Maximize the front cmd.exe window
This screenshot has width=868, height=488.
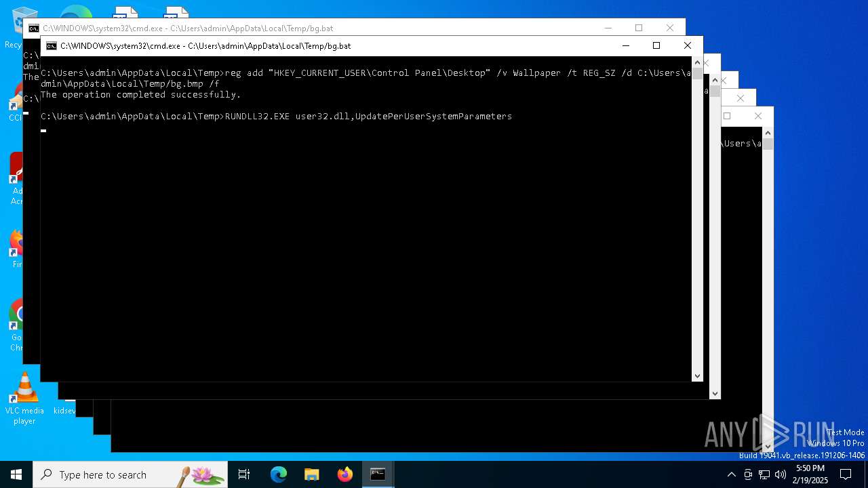(x=656, y=45)
